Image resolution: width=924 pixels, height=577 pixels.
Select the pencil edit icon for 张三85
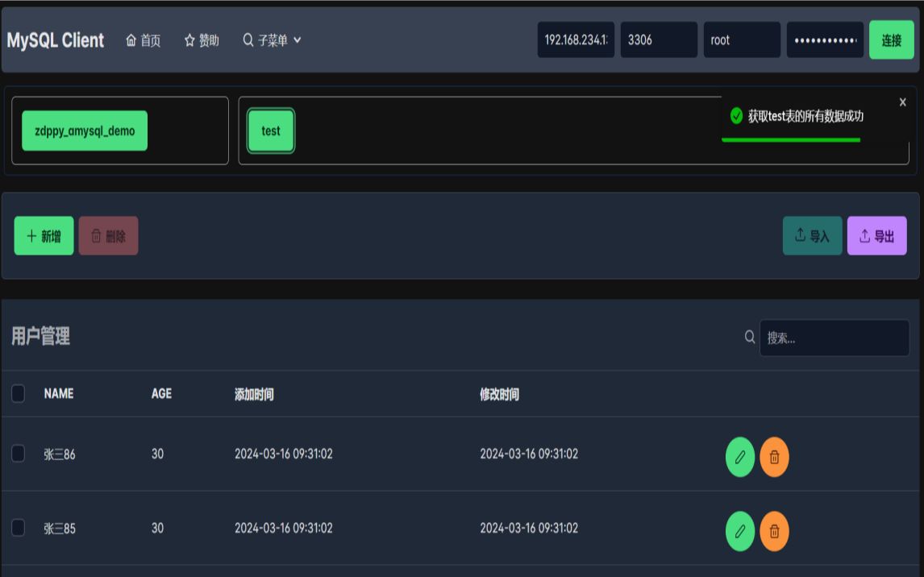click(x=739, y=531)
